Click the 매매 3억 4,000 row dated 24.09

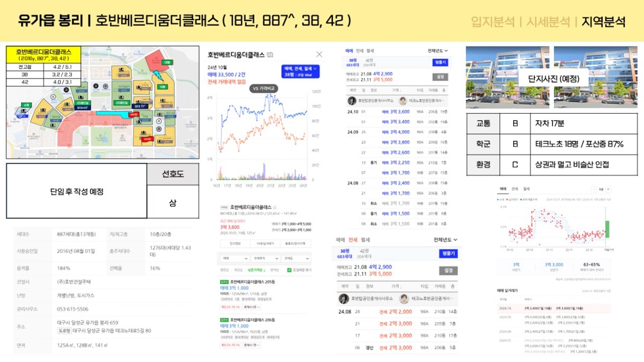point(397,132)
